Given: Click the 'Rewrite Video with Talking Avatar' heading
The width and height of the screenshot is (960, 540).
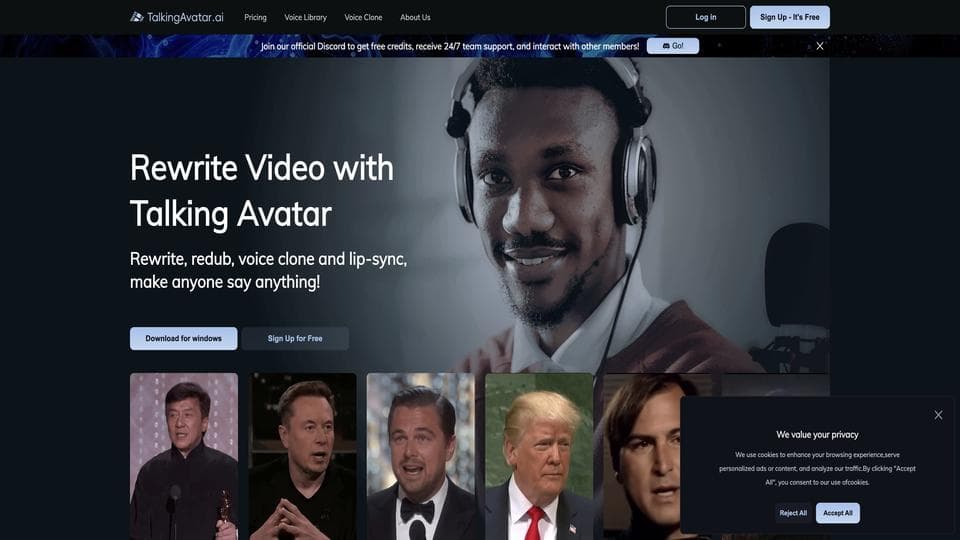Looking at the screenshot, I should [261, 190].
